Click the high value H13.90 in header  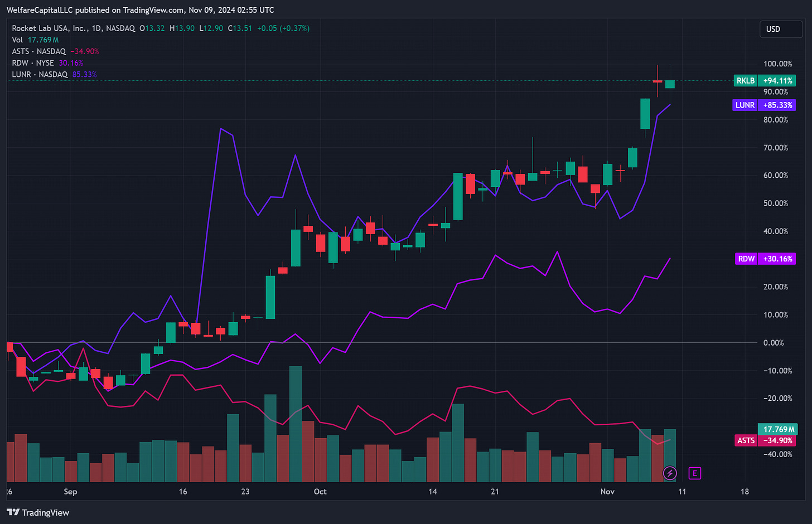182,28
